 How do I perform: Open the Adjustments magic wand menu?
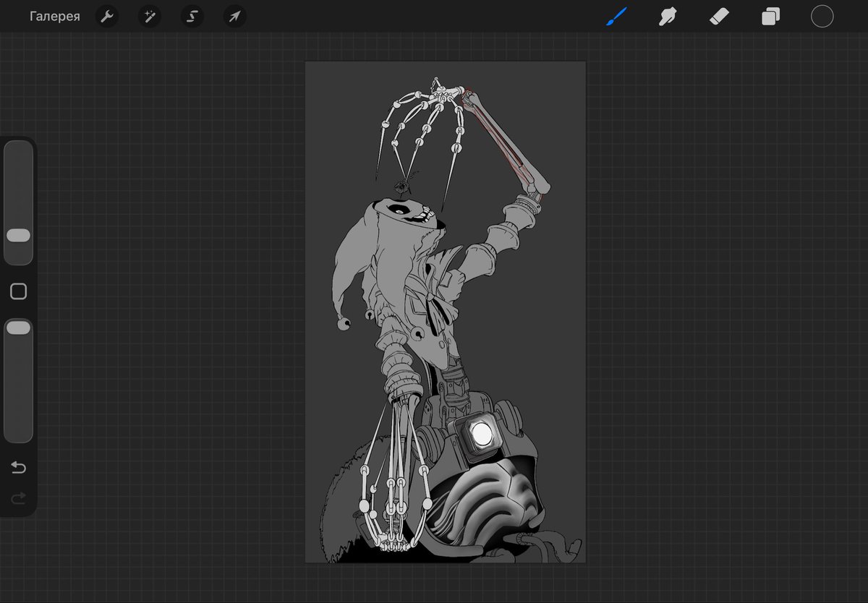pos(150,17)
